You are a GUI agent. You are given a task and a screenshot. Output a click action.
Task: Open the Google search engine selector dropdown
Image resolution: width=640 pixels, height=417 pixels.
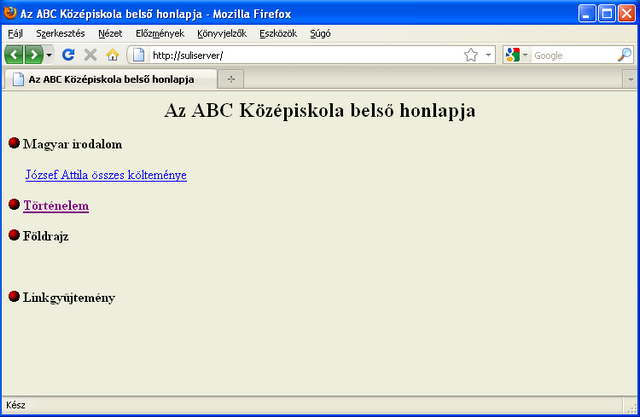[516, 55]
